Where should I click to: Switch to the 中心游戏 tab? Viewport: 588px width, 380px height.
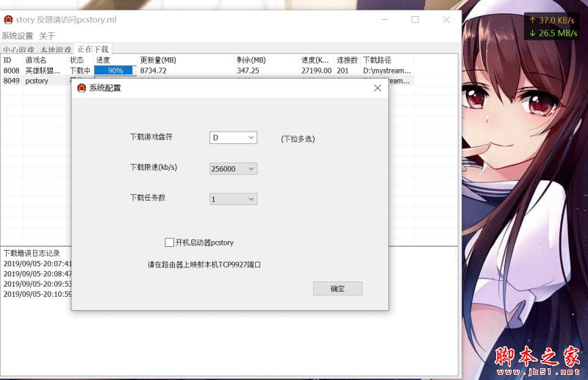18,49
